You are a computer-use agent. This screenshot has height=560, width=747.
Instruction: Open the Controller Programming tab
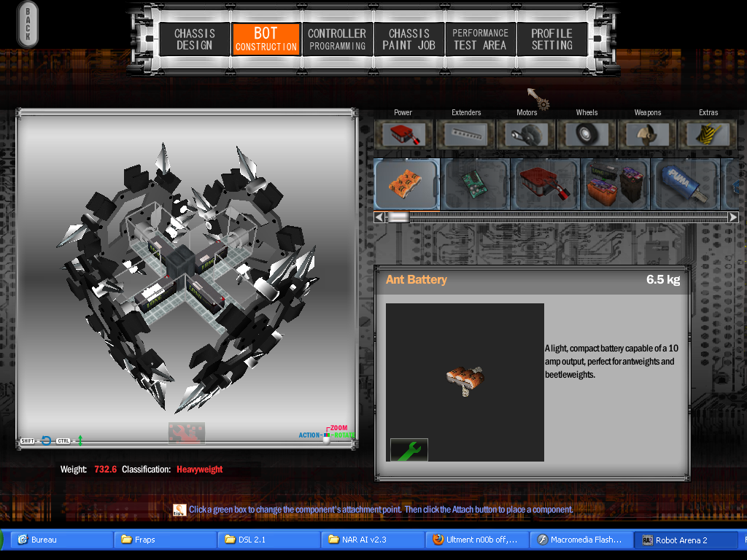click(337, 39)
